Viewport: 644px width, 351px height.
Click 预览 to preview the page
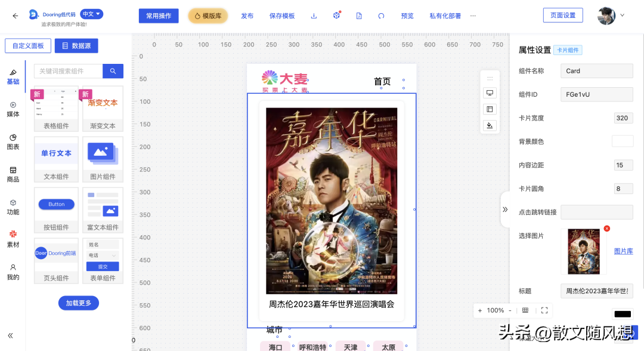point(407,16)
